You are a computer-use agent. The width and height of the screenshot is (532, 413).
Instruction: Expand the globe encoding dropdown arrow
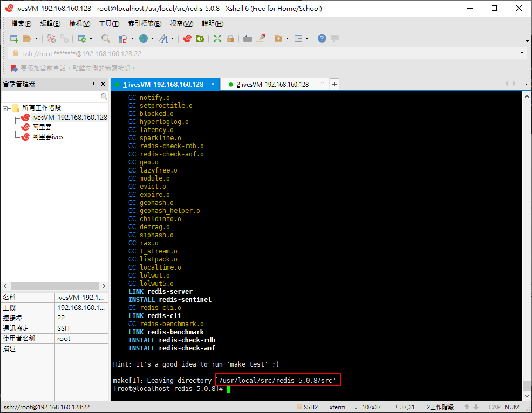point(152,39)
